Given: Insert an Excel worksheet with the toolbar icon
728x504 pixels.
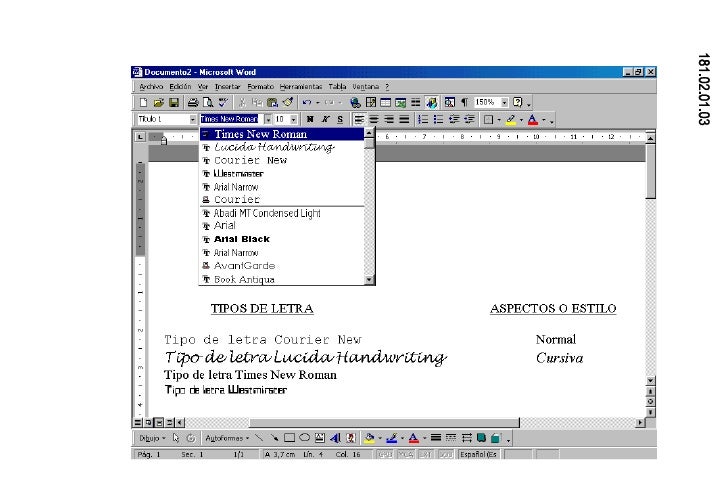Looking at the screenshot, I should (x=401, y=103).
